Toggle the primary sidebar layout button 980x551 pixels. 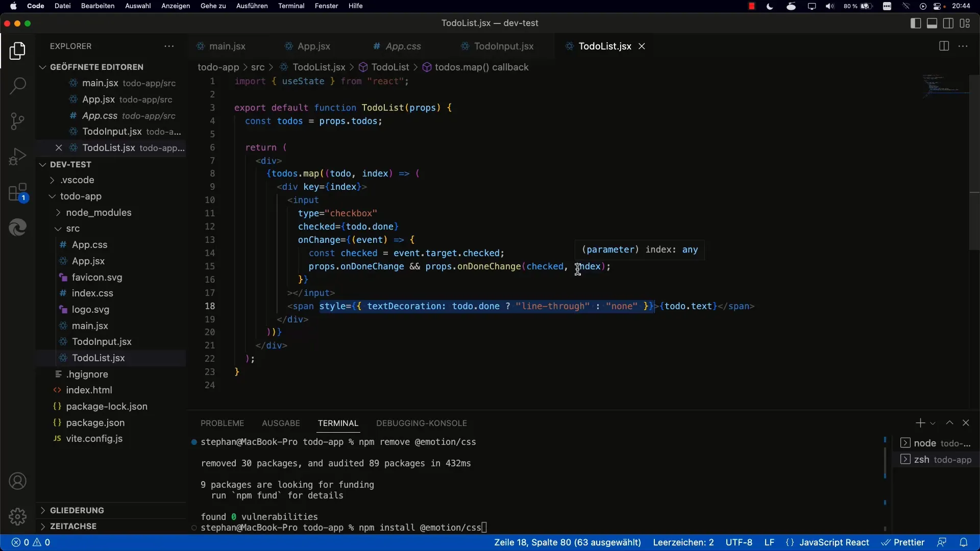tap(915, 23)
